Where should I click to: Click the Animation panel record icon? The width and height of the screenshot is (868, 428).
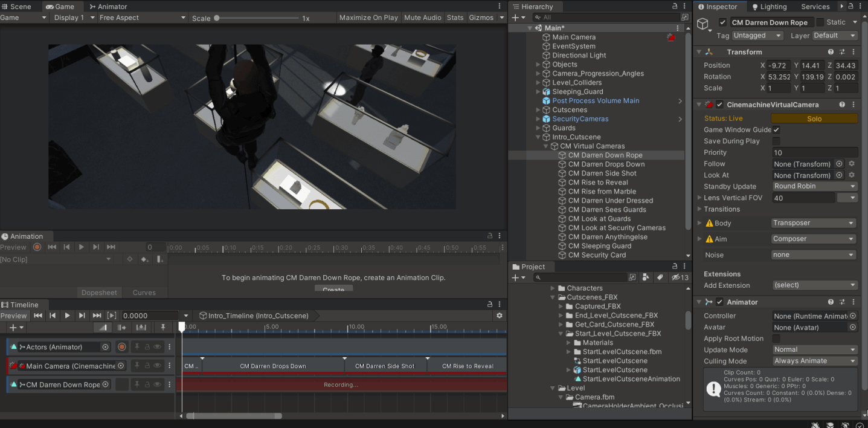37,247
